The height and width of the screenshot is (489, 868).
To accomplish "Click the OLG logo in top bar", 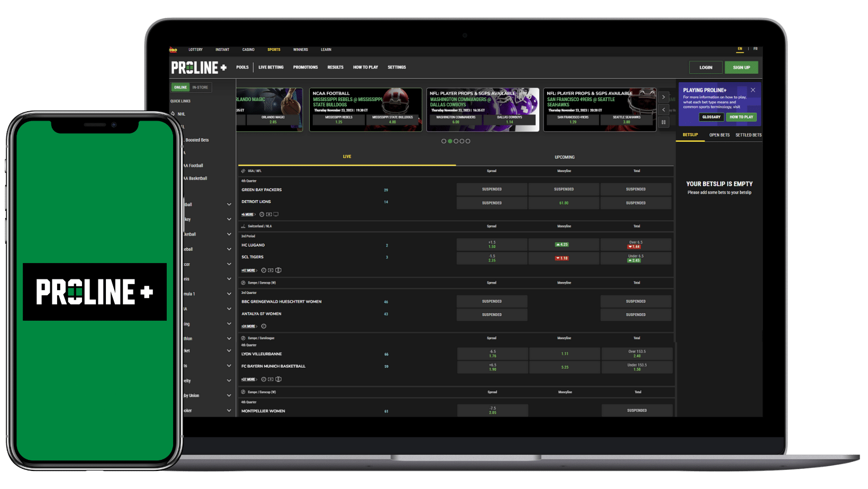I will 173,50.
